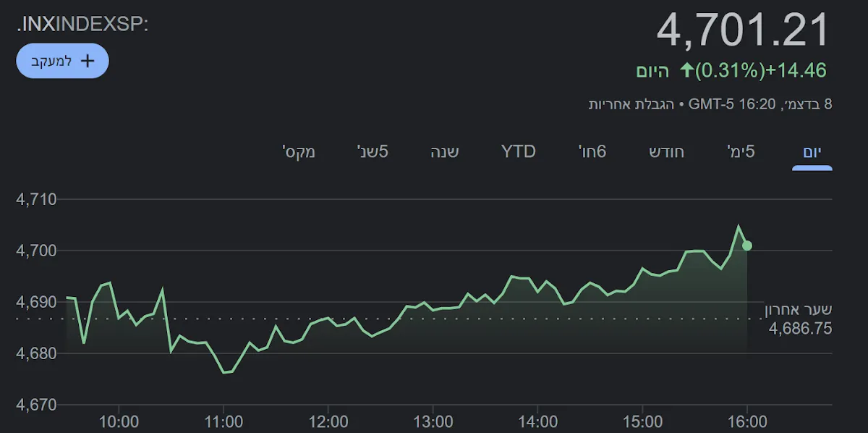Viewport: 868px width, 433px height.
Task: Show the מקס' maximum range
Action: pos(298,151)
